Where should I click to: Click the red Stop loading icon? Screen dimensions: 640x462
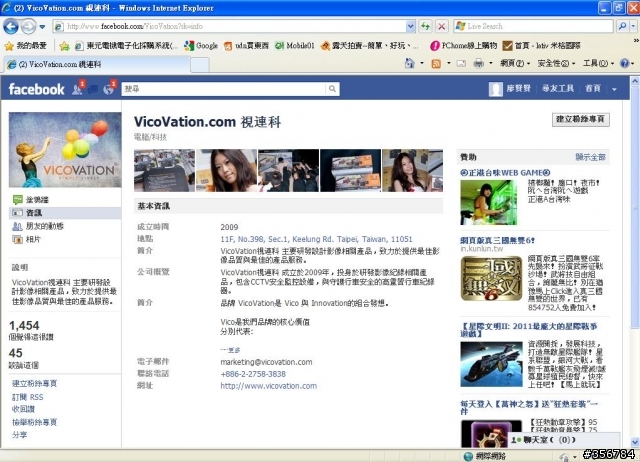(x=442, y=27)
